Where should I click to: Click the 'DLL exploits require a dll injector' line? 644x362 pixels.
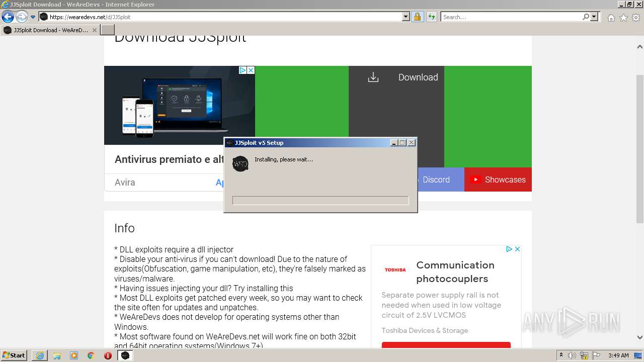point(174,249)
